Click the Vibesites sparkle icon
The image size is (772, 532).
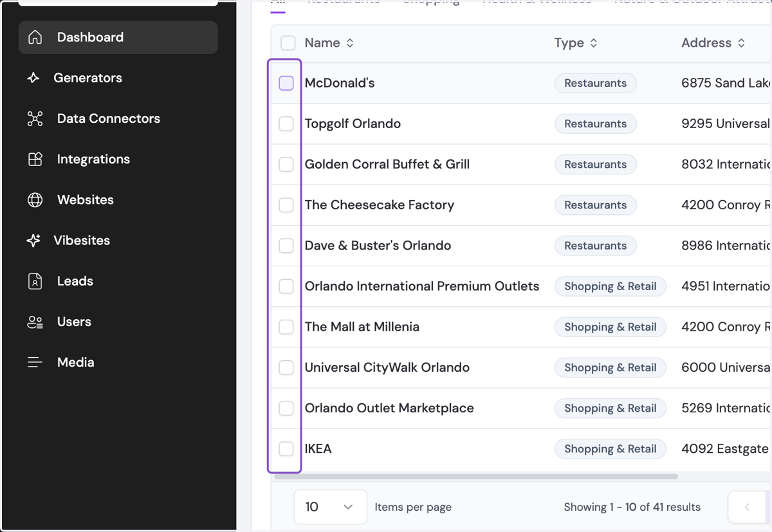[x=33, y=241]
